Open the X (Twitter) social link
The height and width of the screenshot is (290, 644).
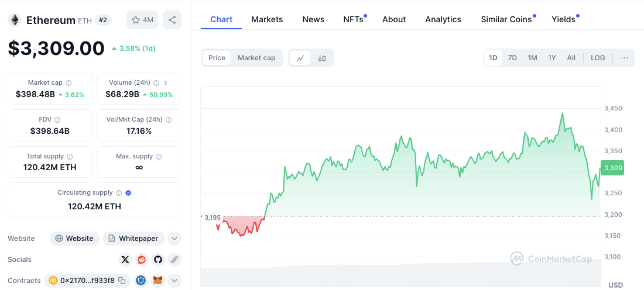[125, 260]
